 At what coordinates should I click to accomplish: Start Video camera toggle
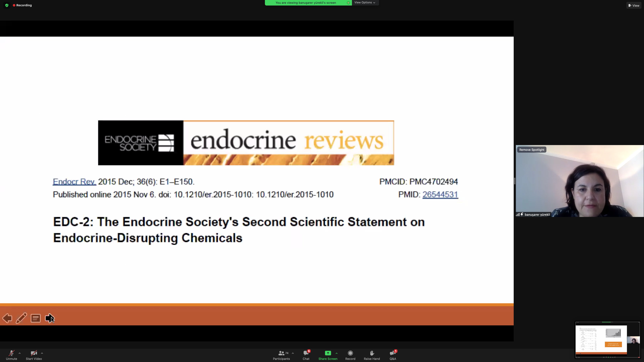34,355
